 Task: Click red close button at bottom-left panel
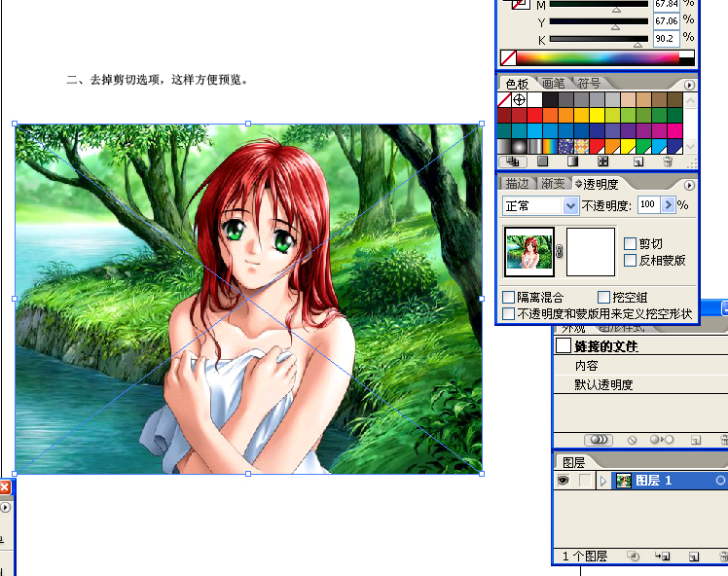pyautogui.click(x=5, y=486)
